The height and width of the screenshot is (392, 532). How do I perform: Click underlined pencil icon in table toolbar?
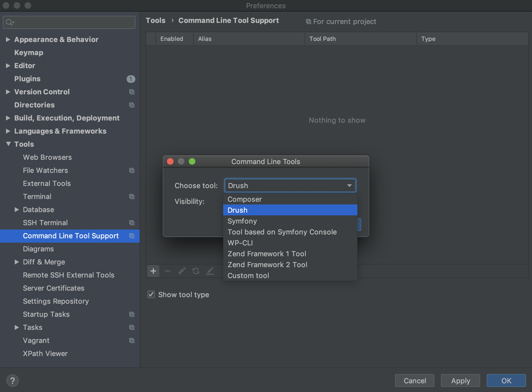[210, 271]
